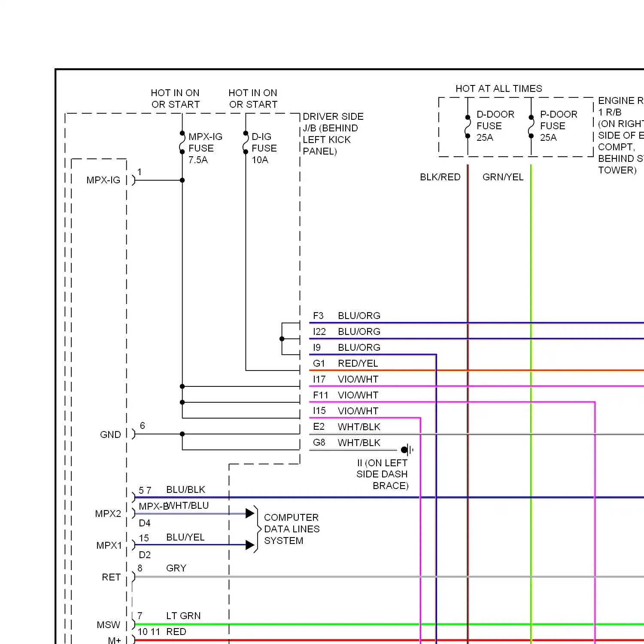Viewport: 644px width, 644px height.
Task: Select the "MPX-IG FUSE 7.5A" label
Action: tap(205, 148)
